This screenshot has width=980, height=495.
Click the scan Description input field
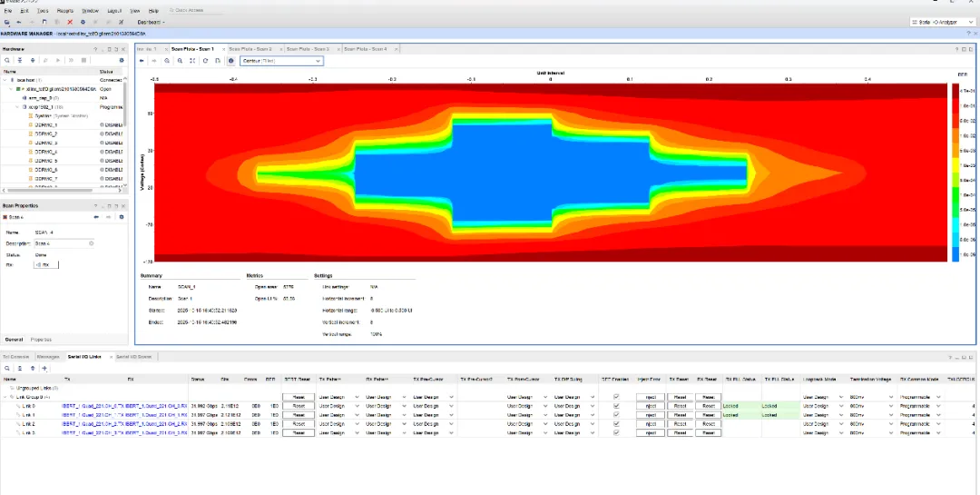(64, 243)
